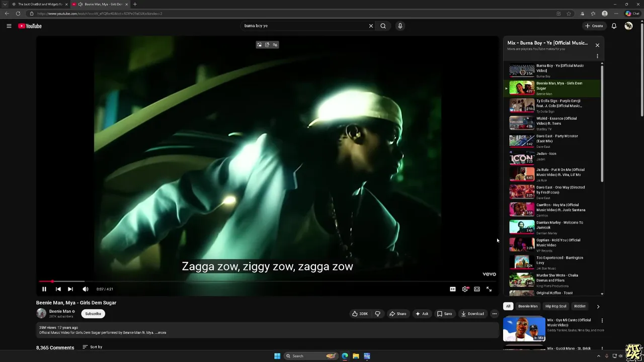Viewport: 644px width, 362px height.
Task: Select Cam'Ron - Hey Ma entry
Action: click(552, 210)
